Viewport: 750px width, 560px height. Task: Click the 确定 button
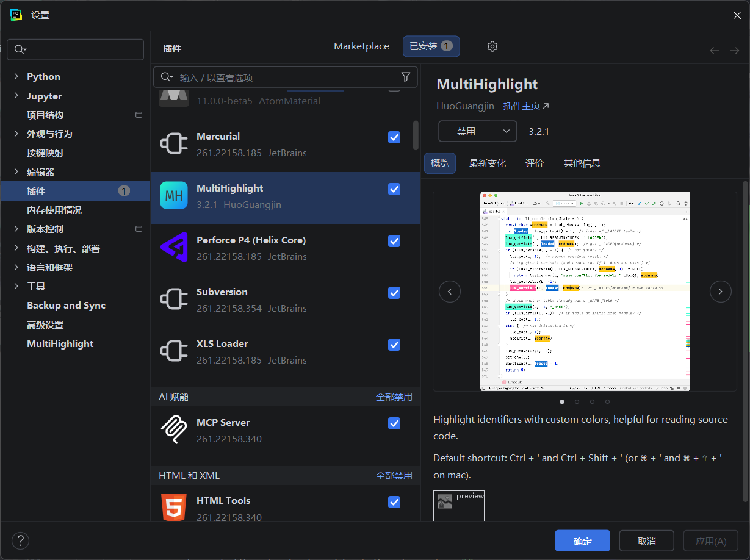click(583, 541)
